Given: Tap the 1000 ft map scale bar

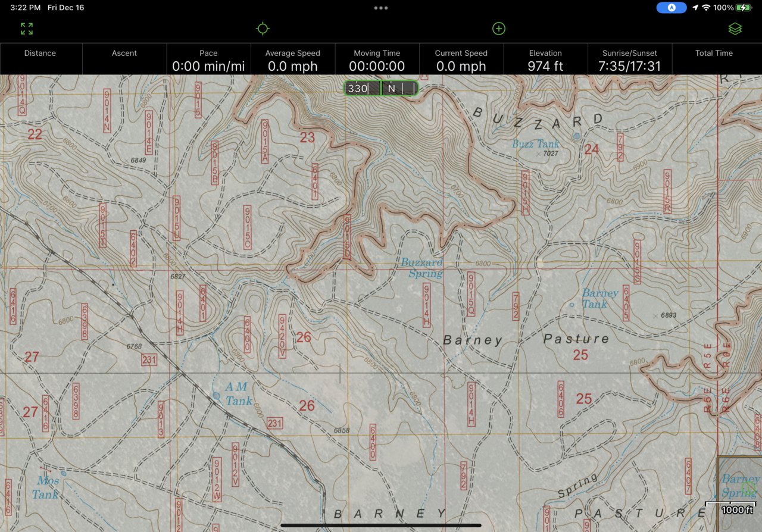Looking at the screenshot, I should click(730, 508).
